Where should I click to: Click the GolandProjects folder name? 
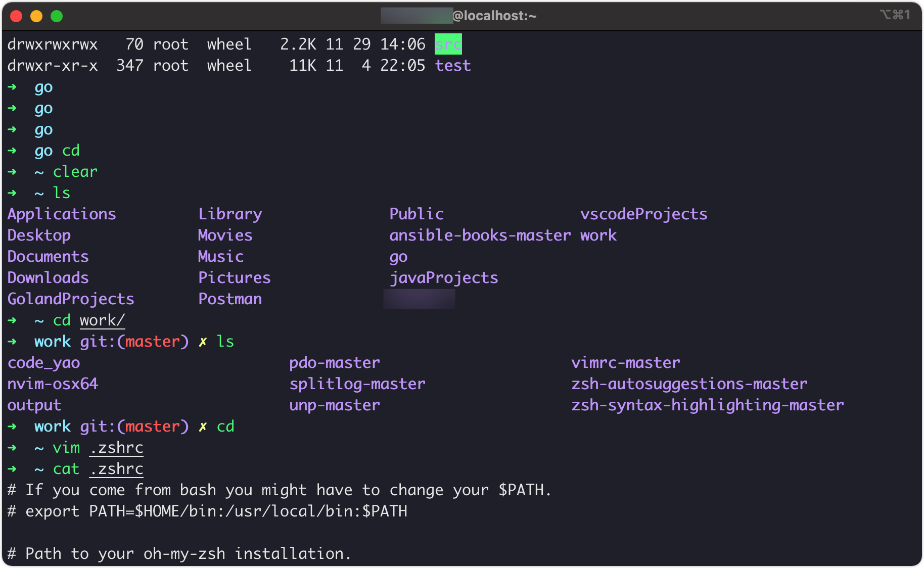(70, 299)
